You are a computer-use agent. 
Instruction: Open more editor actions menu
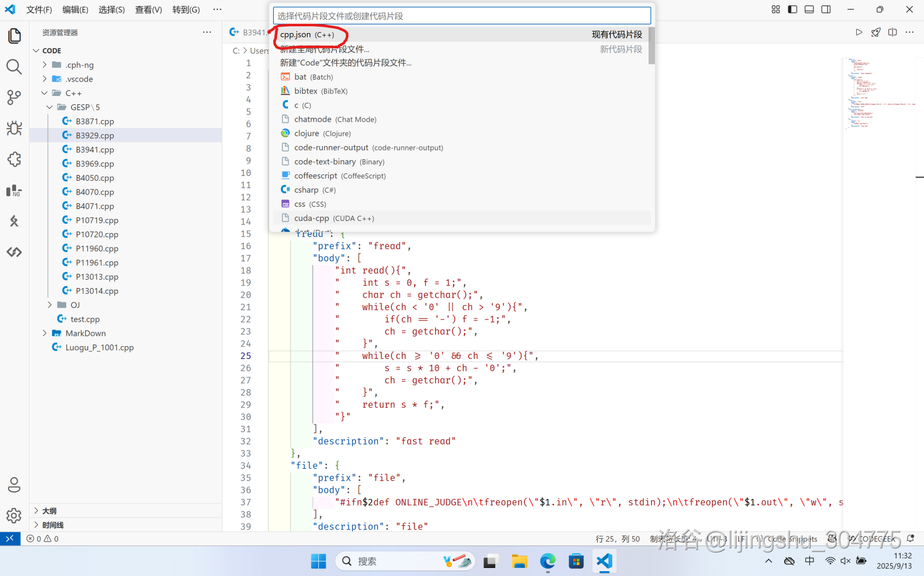point(910,32)
